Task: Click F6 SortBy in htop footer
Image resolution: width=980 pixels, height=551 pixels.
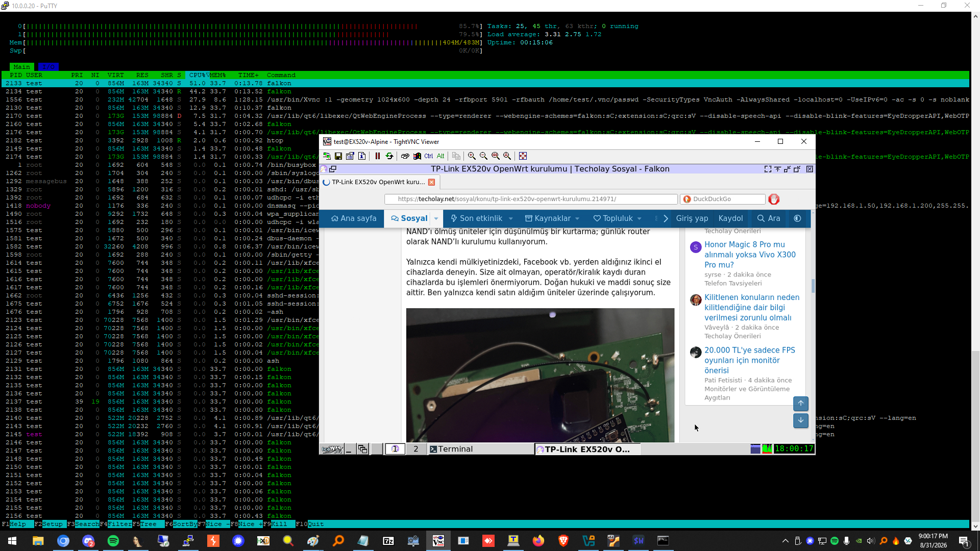Action: click(x=181, y=524)
